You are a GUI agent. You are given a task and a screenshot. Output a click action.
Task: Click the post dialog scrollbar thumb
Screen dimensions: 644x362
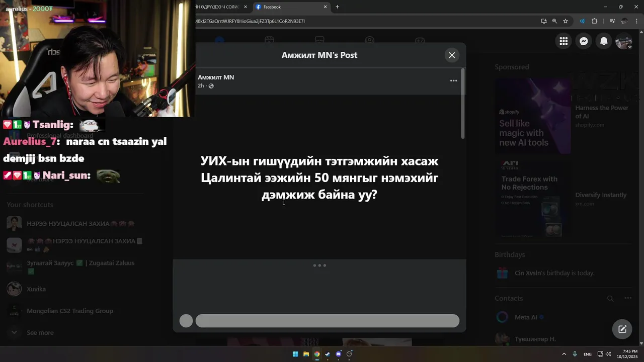[463, 103]
